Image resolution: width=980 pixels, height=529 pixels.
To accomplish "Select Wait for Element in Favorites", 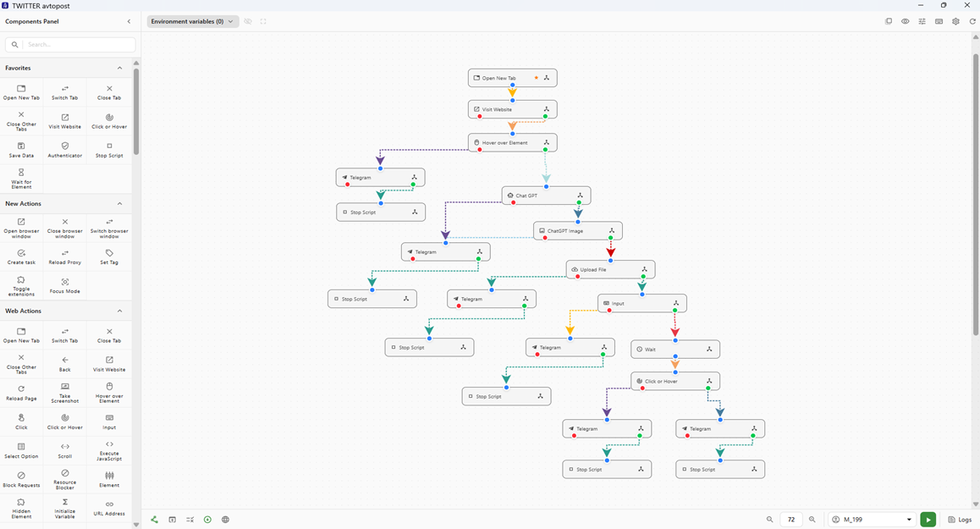I will (x=21, y=179).
